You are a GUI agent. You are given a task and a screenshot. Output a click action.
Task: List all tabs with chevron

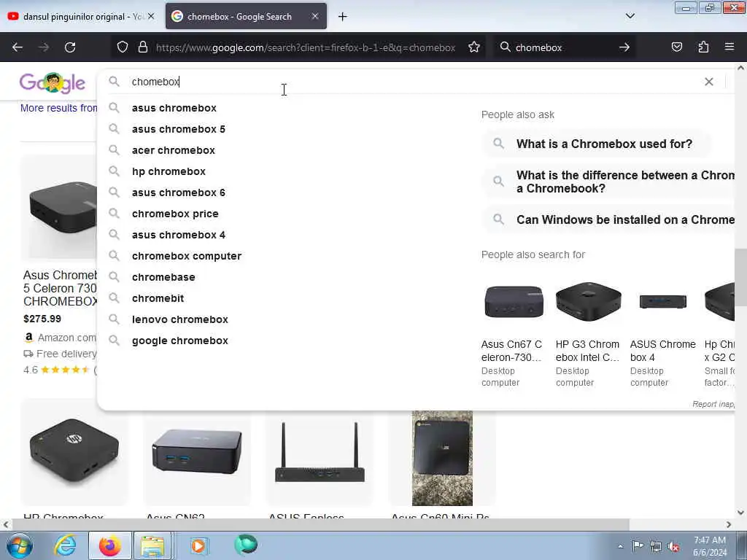point(630,16)
